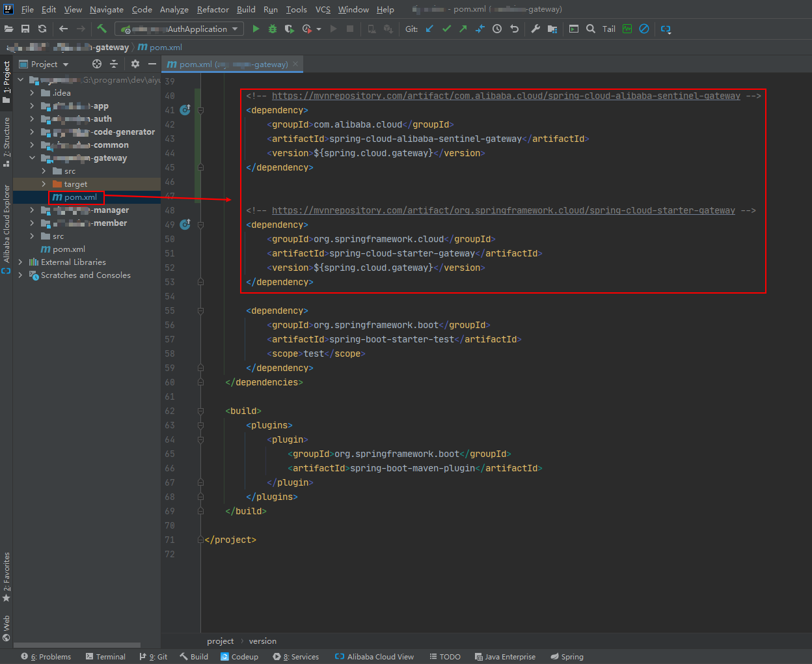The width and height of the screenshot is (812, 664).
Task: Collapse the -gateway module folder
Action: point(32,158)
